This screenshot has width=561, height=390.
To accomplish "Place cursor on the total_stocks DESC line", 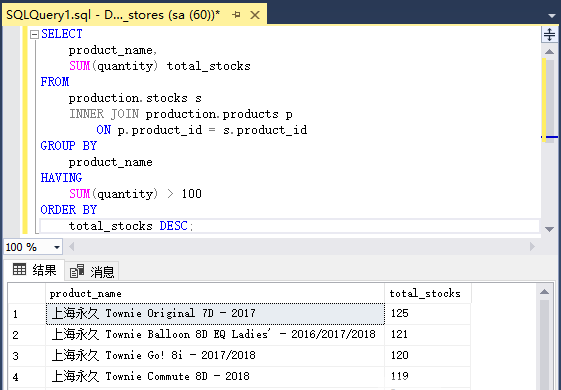I will point(289,226).
